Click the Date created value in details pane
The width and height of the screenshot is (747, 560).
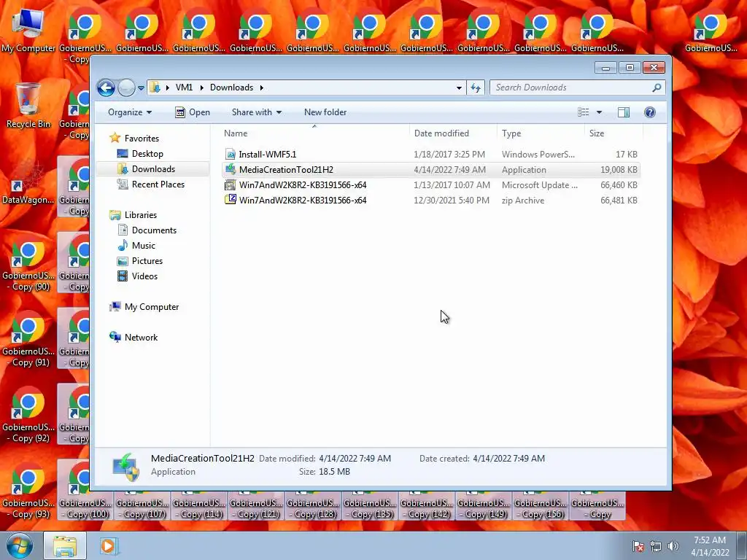tap(508, 459)
